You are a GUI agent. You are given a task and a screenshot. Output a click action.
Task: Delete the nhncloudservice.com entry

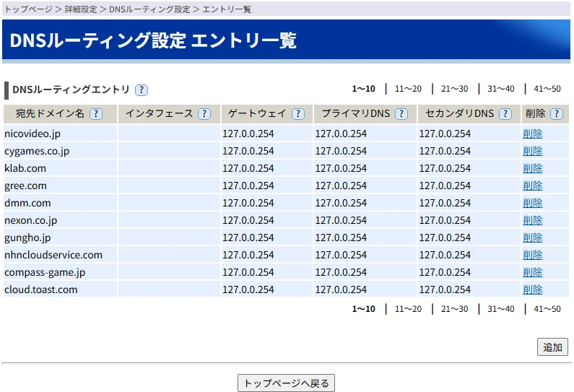tap(532, 255)
